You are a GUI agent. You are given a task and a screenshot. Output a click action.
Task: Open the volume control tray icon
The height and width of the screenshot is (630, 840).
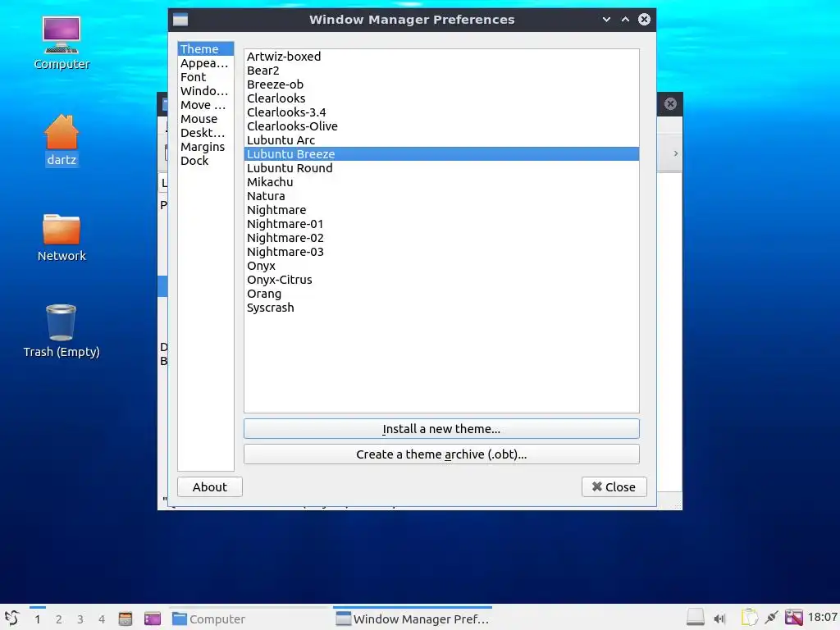(719, 619)
